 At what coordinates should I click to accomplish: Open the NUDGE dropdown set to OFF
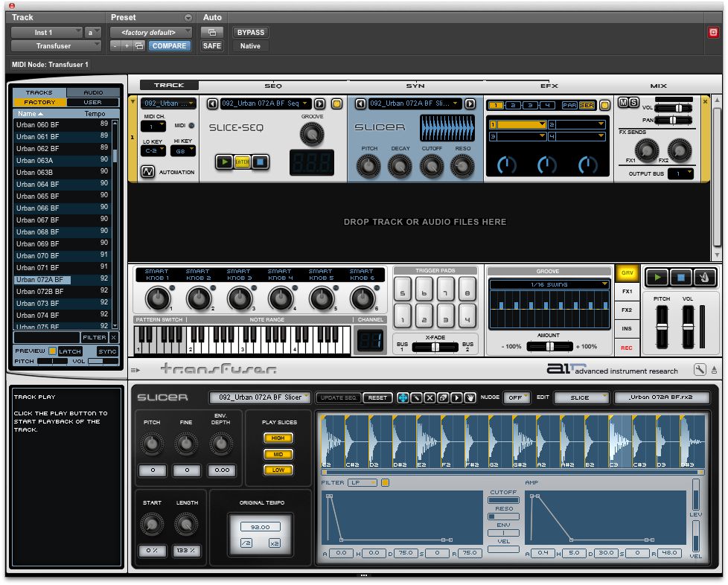pyautogui.click(x=517, y=398)
